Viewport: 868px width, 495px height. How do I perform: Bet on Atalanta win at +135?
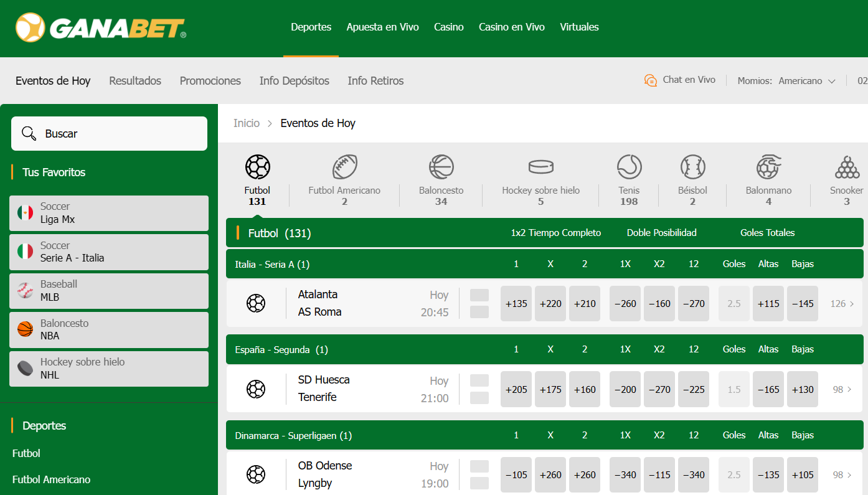(x=516, y=304)
